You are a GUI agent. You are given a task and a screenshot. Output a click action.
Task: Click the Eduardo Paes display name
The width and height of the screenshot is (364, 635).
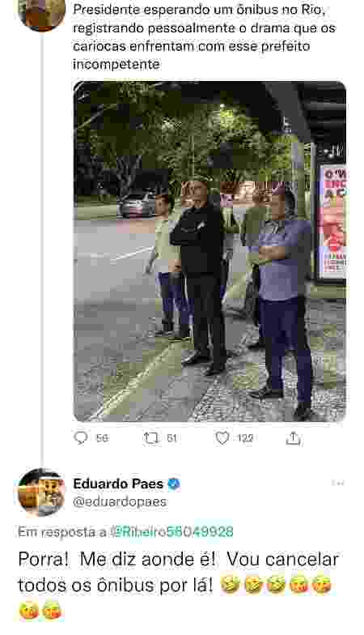click(118, 484)
